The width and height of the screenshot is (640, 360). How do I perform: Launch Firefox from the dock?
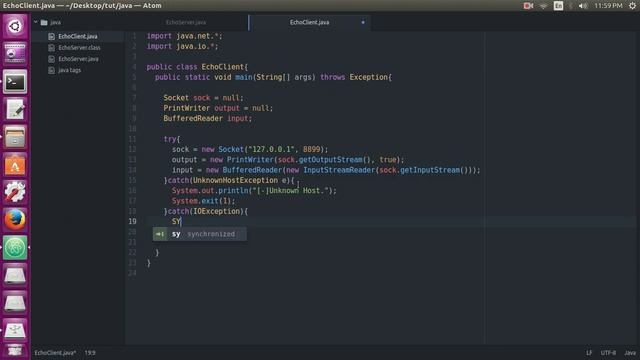[15, 220]
